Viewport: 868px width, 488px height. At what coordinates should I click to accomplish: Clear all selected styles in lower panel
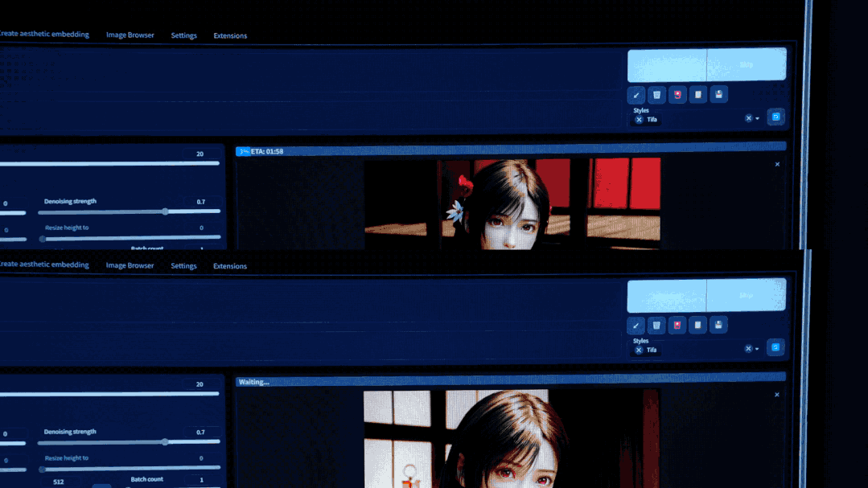(748, 349)
